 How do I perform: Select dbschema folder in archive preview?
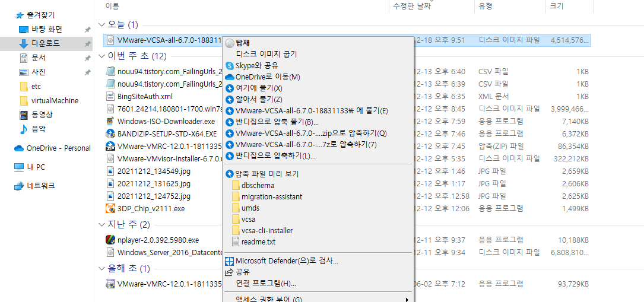[259, 186]
